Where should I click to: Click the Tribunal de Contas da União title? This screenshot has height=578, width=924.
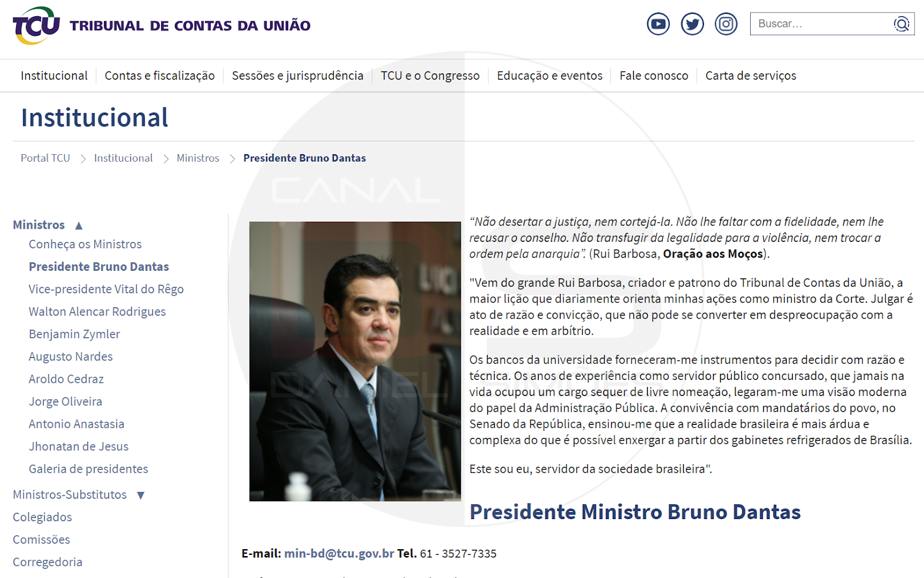click(190, 26)
